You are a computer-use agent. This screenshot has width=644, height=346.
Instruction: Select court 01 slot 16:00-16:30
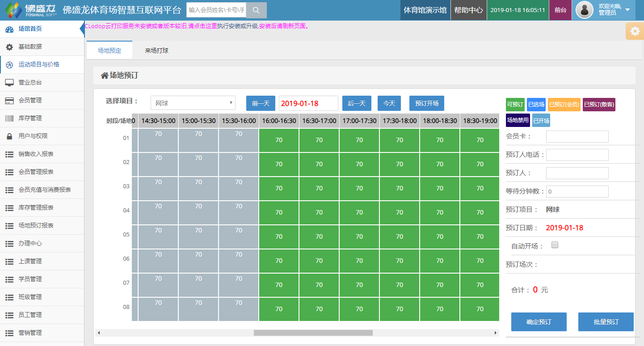click(279, 140)
